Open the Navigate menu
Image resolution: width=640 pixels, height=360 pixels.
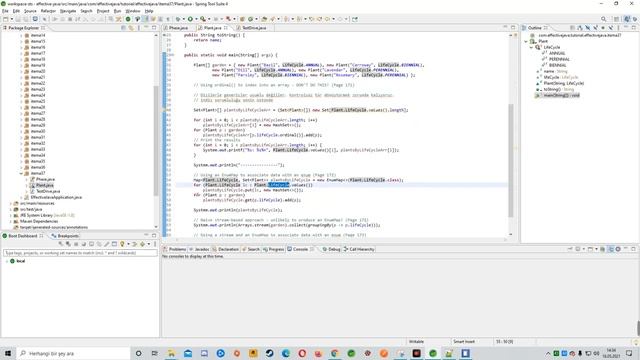[x=68, y=11]
